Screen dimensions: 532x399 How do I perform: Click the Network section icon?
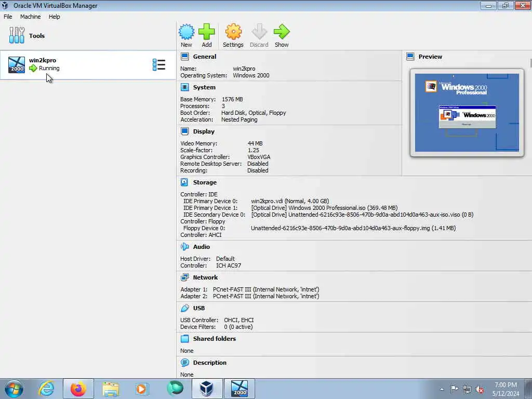pos(184,277)
